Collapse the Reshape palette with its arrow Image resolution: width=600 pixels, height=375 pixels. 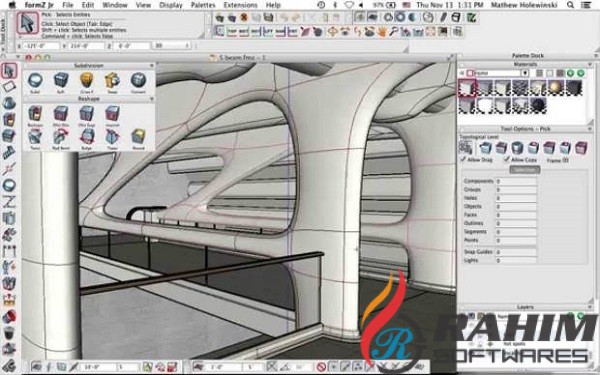click(x=152, y=99)
